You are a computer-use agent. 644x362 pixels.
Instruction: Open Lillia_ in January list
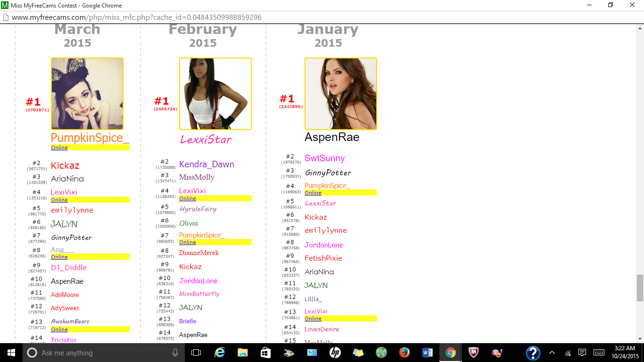click(x=314, y=299)
